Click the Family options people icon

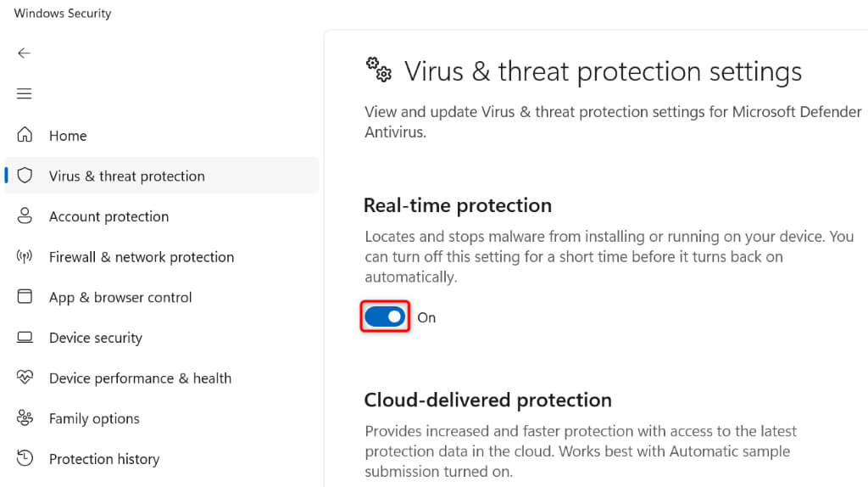pos(25,418)
